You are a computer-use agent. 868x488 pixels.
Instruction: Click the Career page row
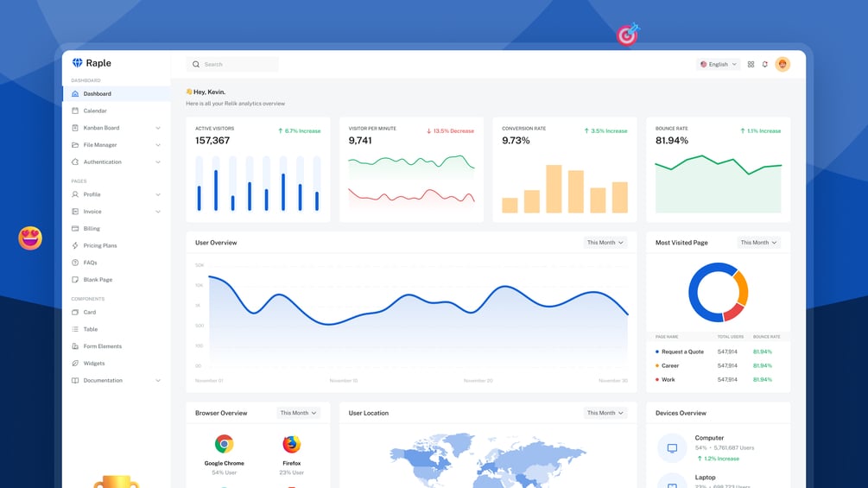718,365
